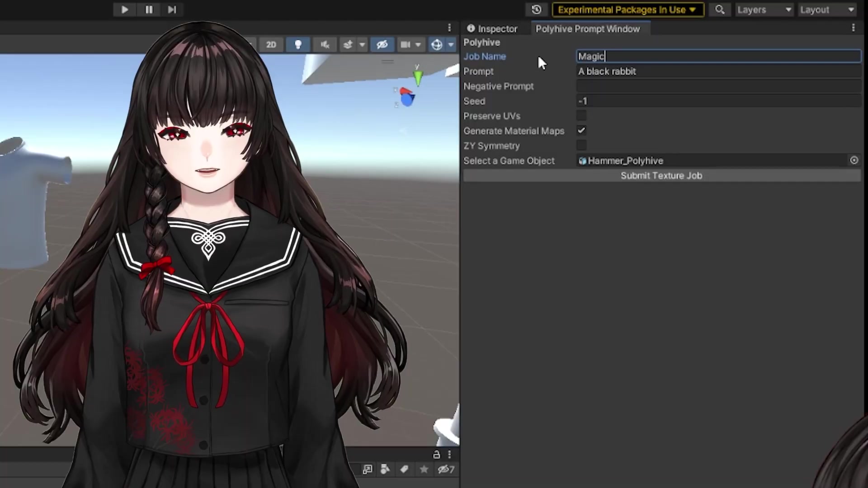
Task: Open scene camera settings icon
Action: click(x=406, y=45)
